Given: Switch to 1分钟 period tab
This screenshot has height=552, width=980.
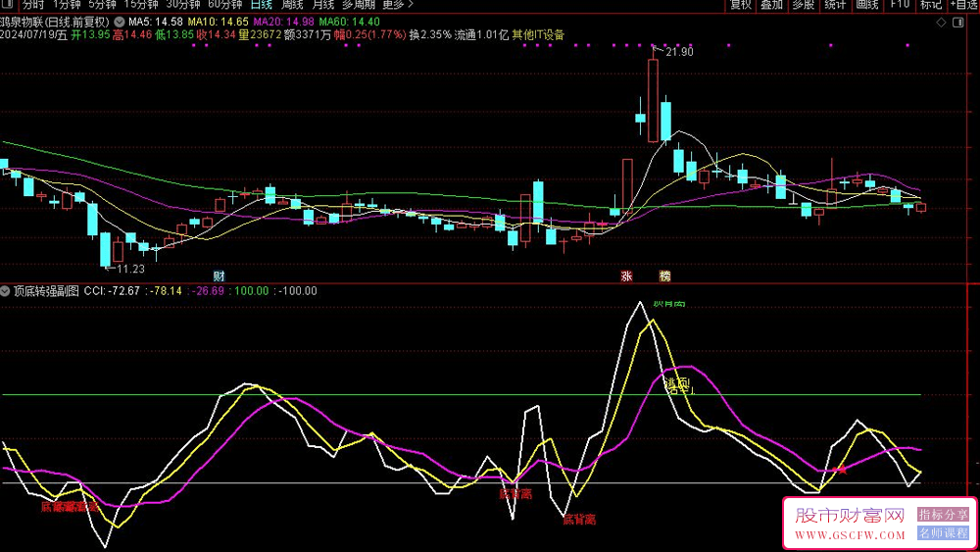Looking at the screenshot, I should tap(67, 4).
